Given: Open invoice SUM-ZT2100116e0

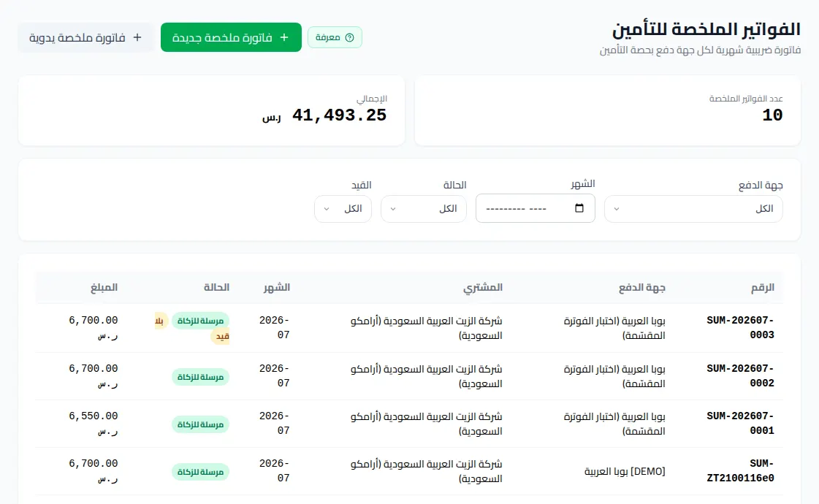Looking at the screenshot, I should (x=740, y=470).
